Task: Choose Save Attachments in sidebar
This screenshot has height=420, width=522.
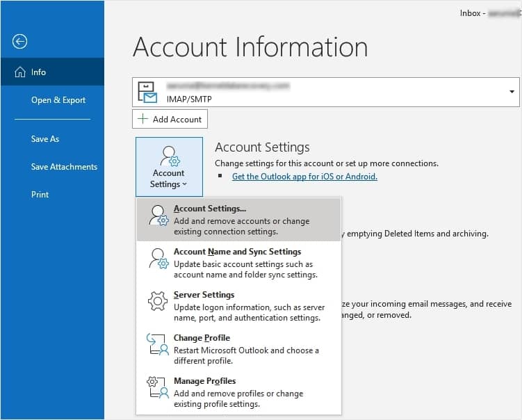Action: [x=64, y=166]
